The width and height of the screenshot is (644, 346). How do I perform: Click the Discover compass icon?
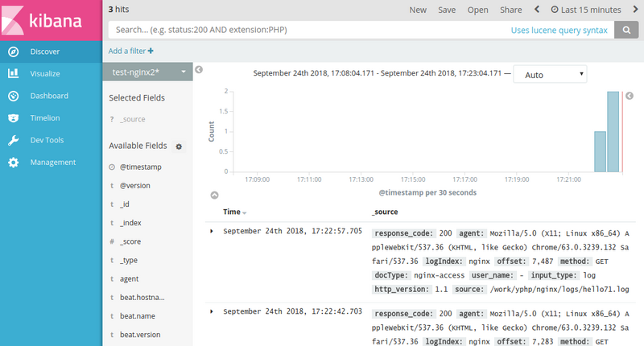click(x=13, y=51)
